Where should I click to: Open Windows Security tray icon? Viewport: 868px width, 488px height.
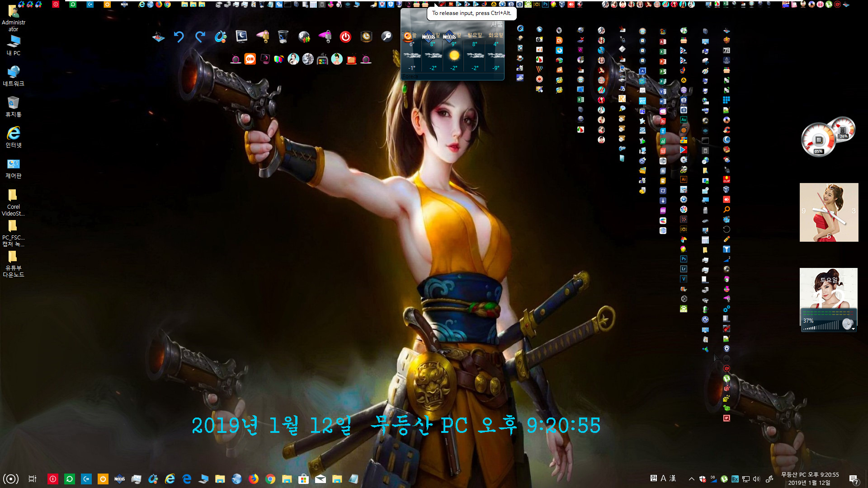(x=703, y=479)
